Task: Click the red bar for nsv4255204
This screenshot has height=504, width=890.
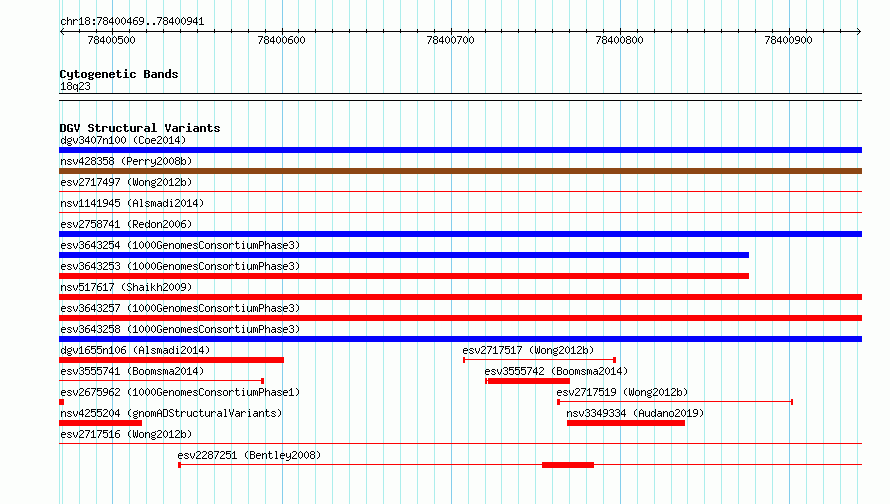Action: (x=100, y=423)
